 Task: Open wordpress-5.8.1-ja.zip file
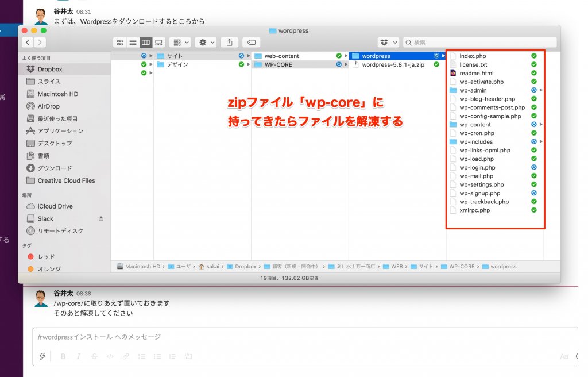(x=393, y=64)
